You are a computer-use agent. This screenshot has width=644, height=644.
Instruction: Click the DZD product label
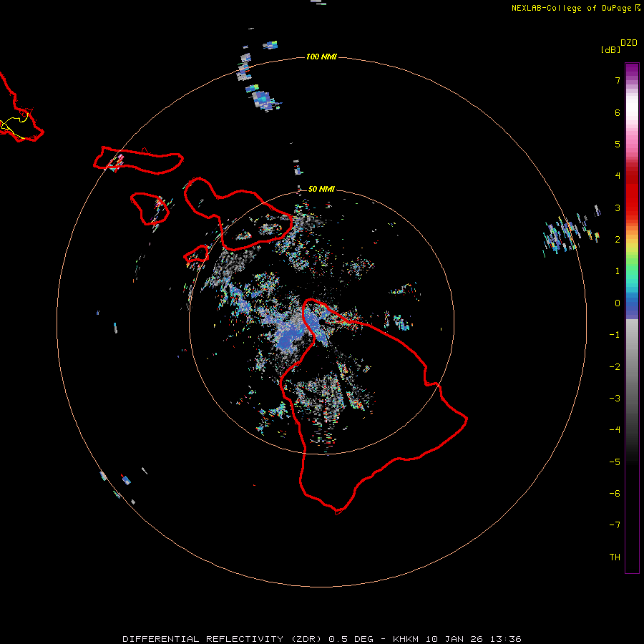629,43
